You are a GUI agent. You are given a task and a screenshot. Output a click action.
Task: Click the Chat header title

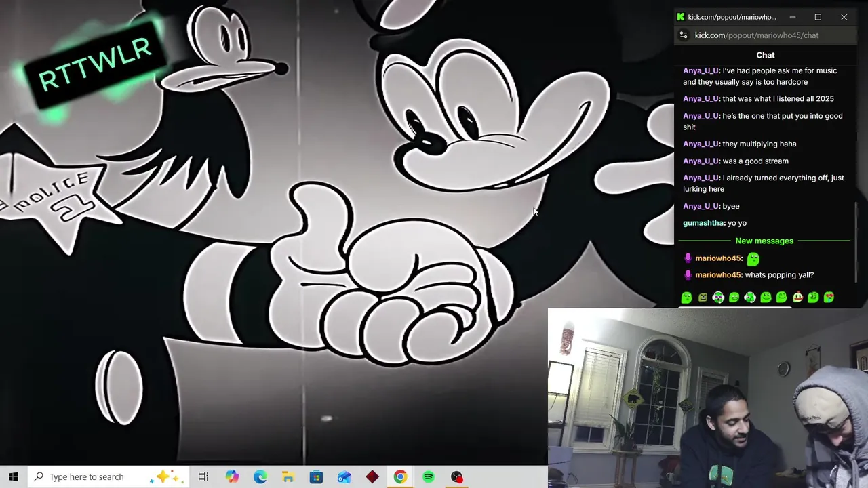click(766, 55)
